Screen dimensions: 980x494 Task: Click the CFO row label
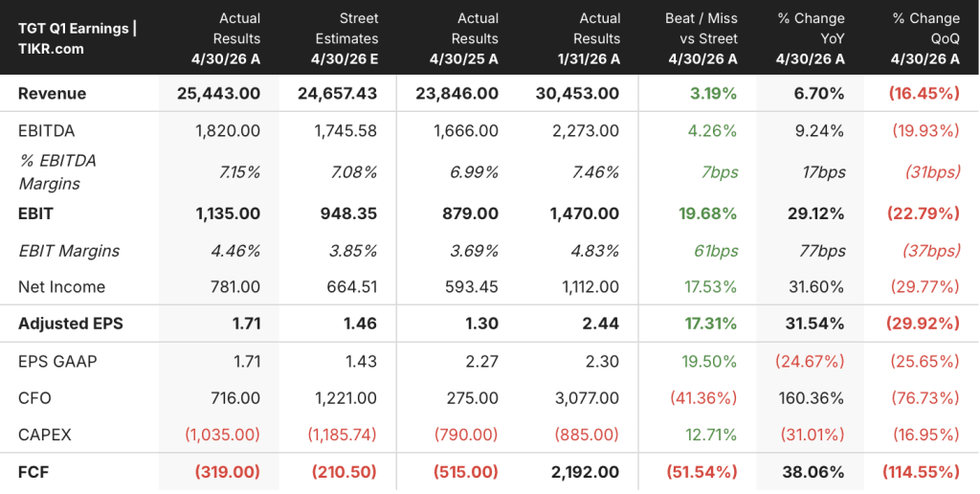coord(34,398)
